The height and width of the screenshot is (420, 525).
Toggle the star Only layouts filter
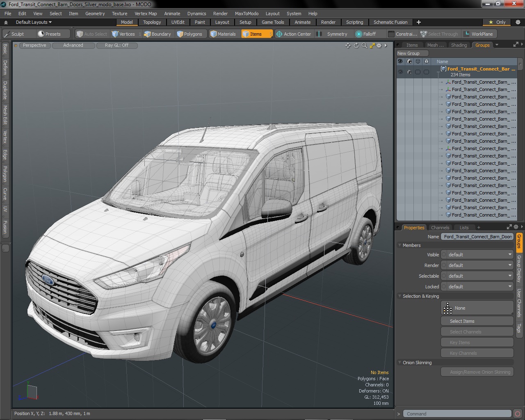click(x=497, y=22)
